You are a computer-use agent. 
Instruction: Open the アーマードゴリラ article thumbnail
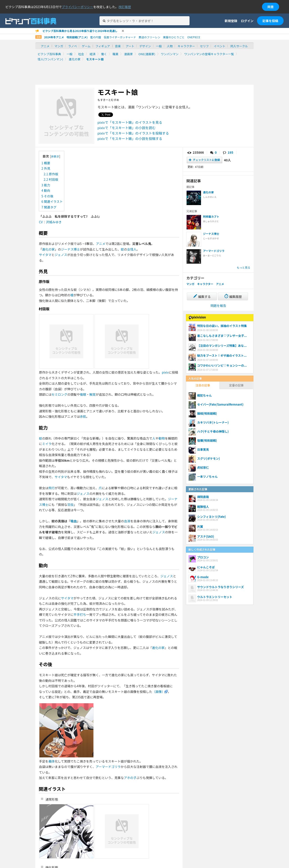[194, 256]
